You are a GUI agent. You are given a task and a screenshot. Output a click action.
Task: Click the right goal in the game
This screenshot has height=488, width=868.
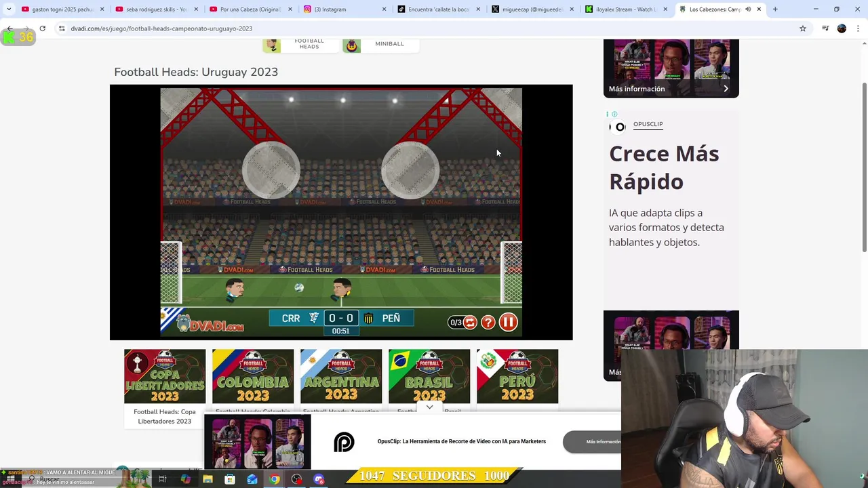click(512, 272)
